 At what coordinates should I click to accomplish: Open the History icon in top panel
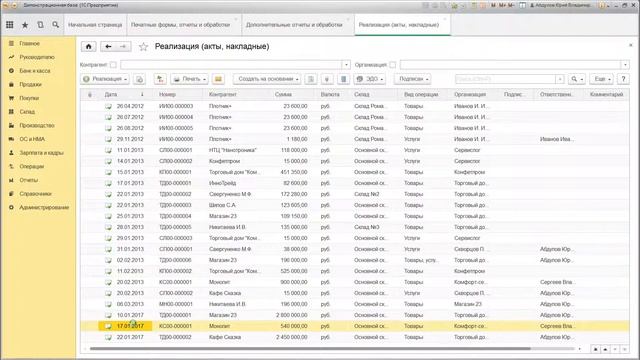tap(40, 25)
